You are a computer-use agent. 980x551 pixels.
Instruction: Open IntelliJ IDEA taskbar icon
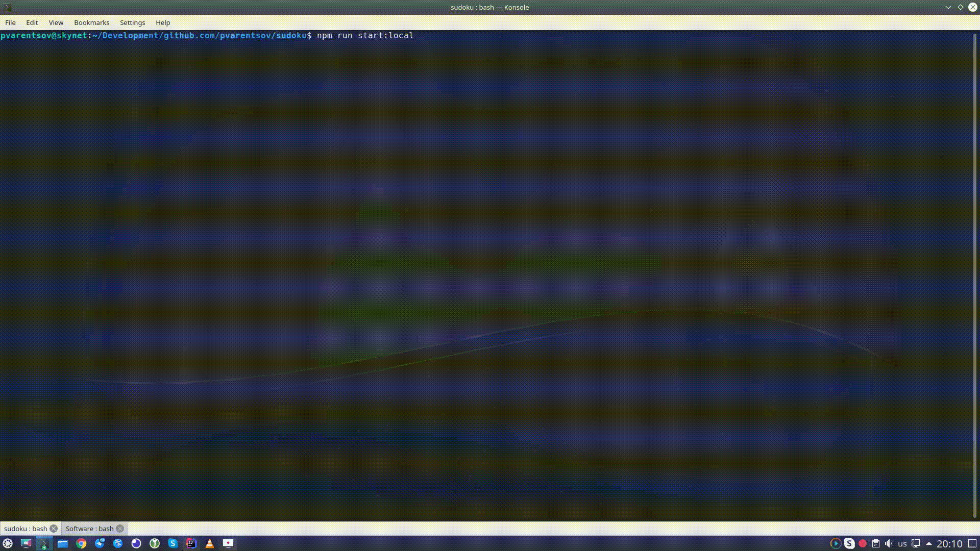pos(191,543)
